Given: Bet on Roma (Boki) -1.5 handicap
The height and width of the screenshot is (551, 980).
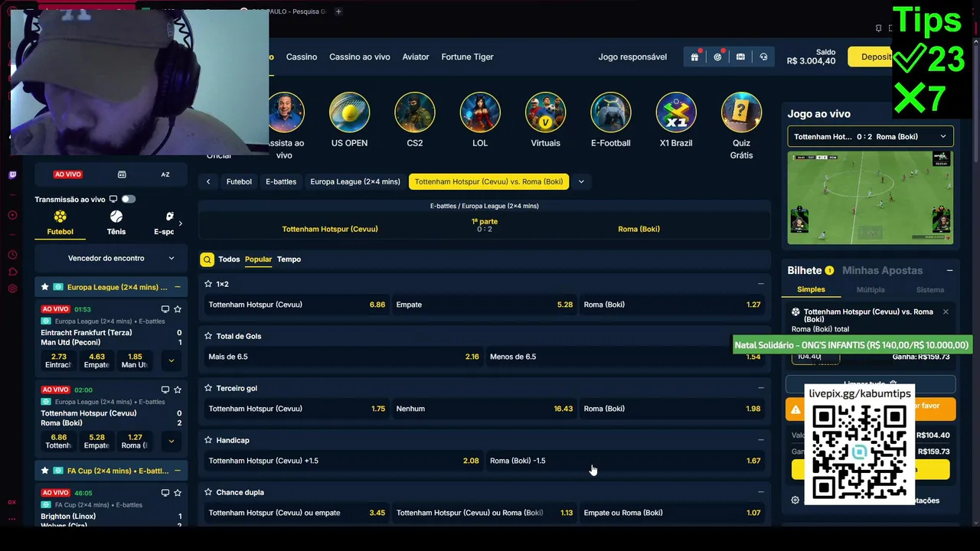Looking at the screenshot, I should pyautogui.click(x=626, y=461).
